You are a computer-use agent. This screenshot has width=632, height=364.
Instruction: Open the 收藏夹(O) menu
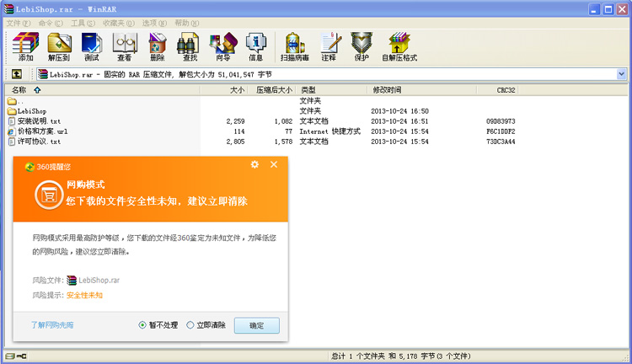coord(119,23)
